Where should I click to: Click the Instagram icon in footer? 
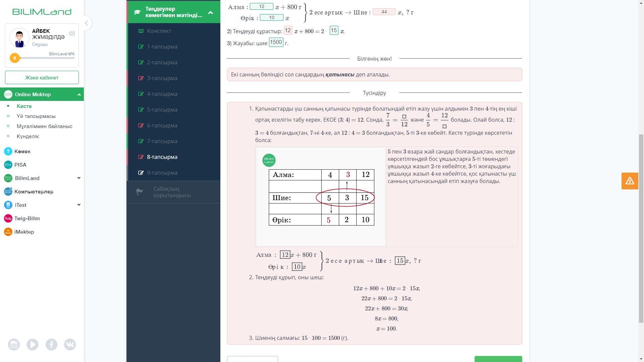14,345
